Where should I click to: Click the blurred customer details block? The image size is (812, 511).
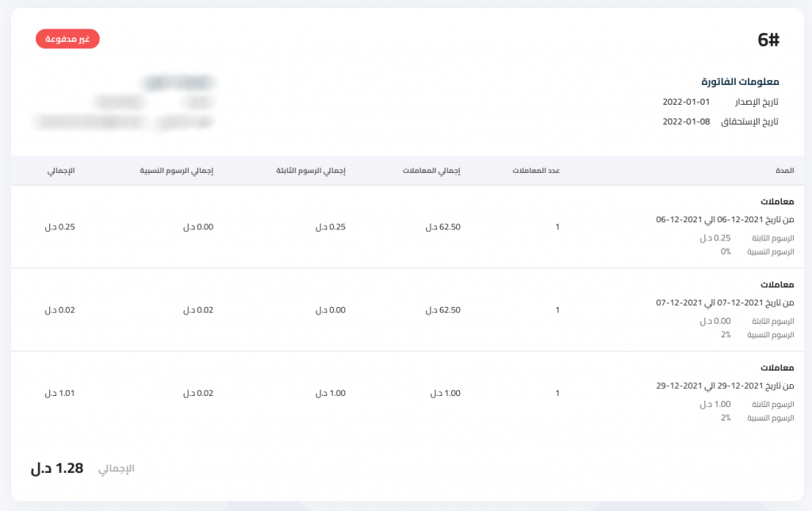pyautogui.click(x=124, y=103)
